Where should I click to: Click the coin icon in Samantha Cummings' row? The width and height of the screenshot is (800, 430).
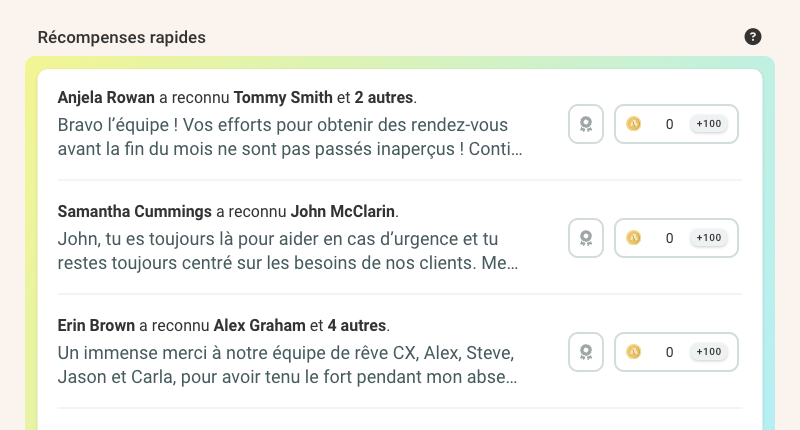633,238
